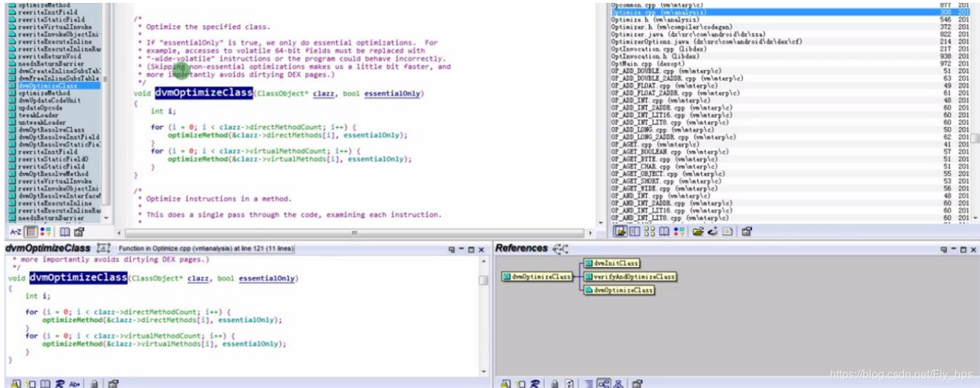This screenshot has height=388, width=980.
Task: Click root dvmOptimizeClass node in References
Action: (537, 276)
